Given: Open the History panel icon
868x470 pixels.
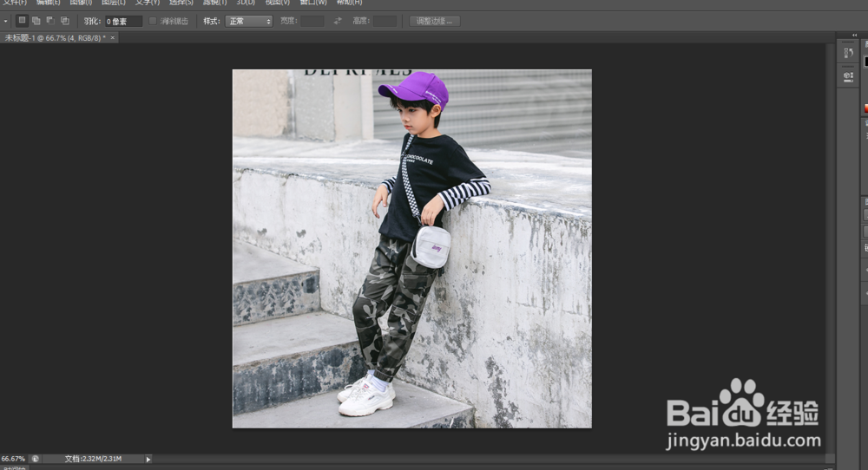Looking at the screenshot, I should pos(848,53).
